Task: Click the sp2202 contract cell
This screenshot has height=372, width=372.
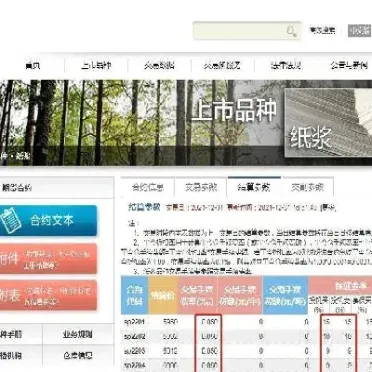Action: (x=134, y=337)
